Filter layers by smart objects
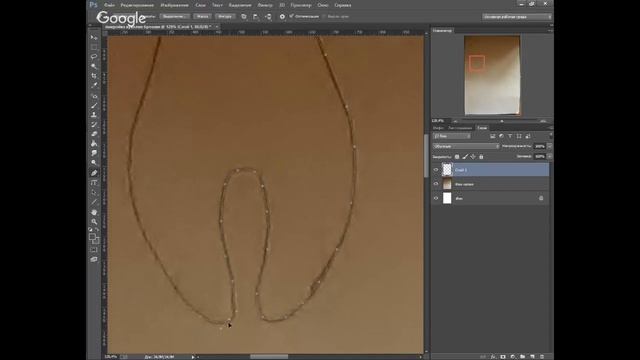 (x=527, y=136)
